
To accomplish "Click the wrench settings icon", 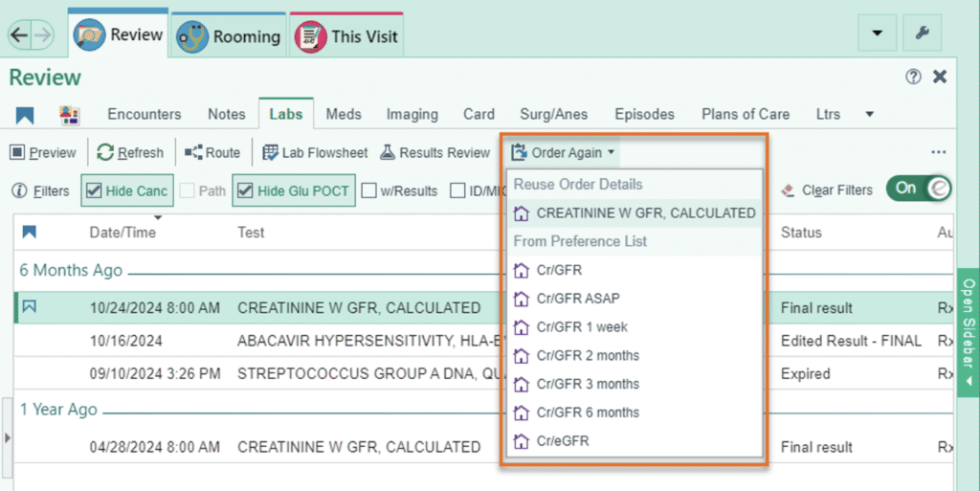I will coord(922,33).
